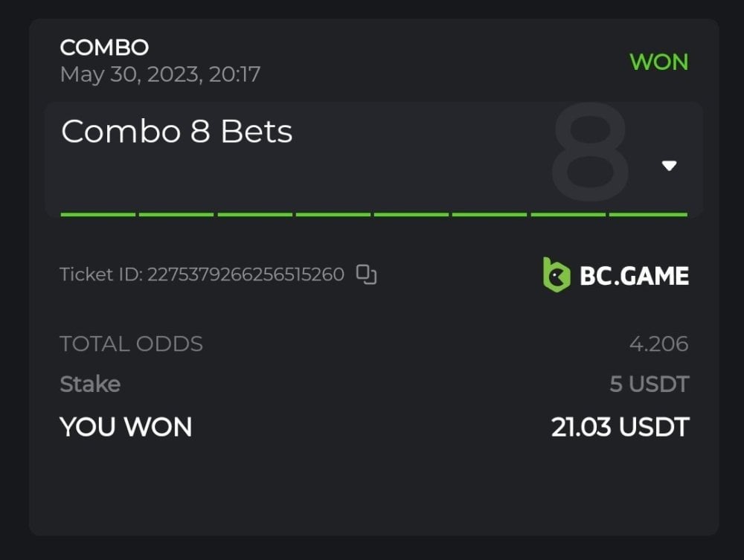Click the TOTAL ODDS label
Viewport: 744px width, 560px height.
tap(131, 344)
